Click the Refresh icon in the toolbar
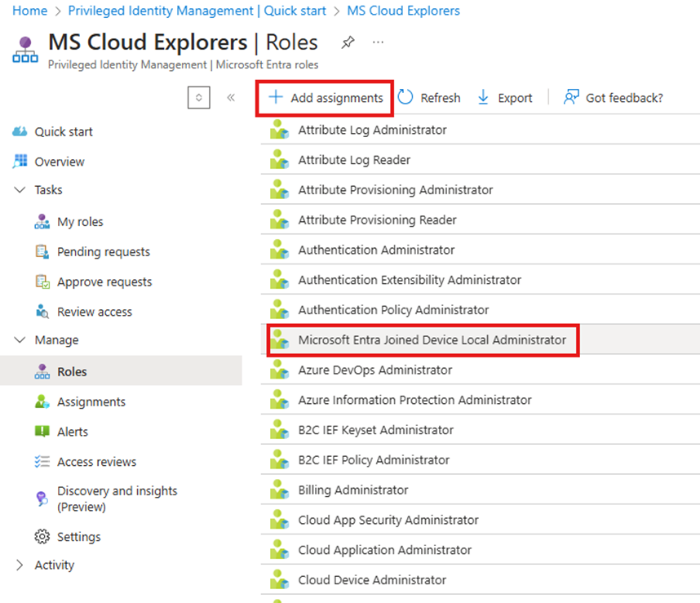Viewport: 700px width, 603px height. tap(406, 98)
